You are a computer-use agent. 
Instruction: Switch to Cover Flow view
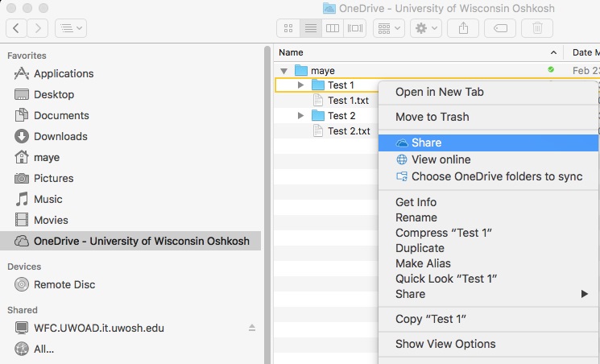point(354,28)
